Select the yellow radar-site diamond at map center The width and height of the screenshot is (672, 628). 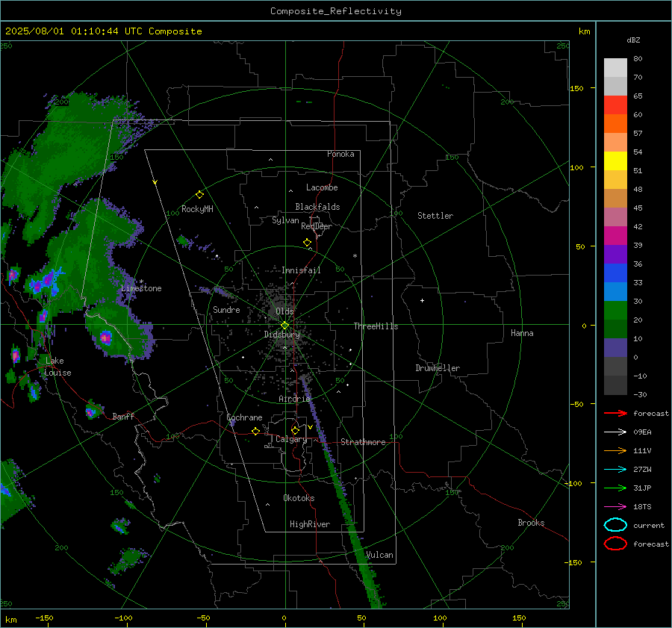coord(285,326)
